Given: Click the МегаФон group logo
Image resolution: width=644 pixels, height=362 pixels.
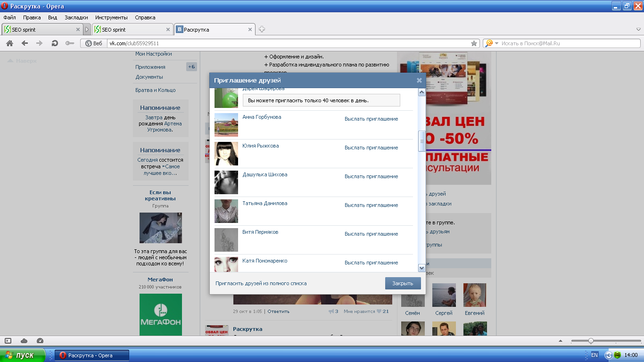Looking at the screenshot, I should click(160, 314).
